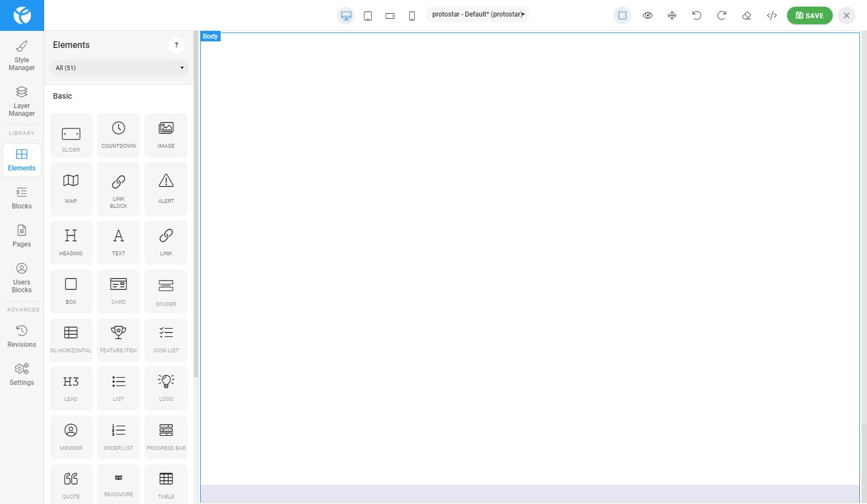
Task: Clear canvas with the eraser icon
Action: 746,15
